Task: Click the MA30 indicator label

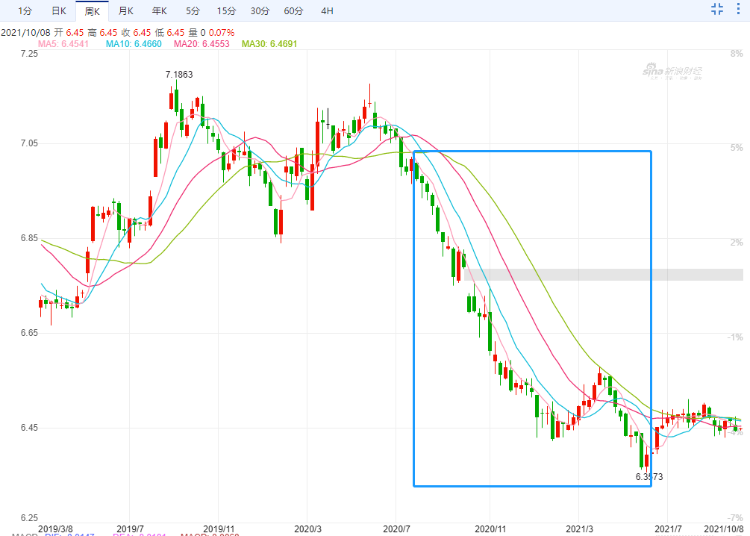Action: point(269,44)
